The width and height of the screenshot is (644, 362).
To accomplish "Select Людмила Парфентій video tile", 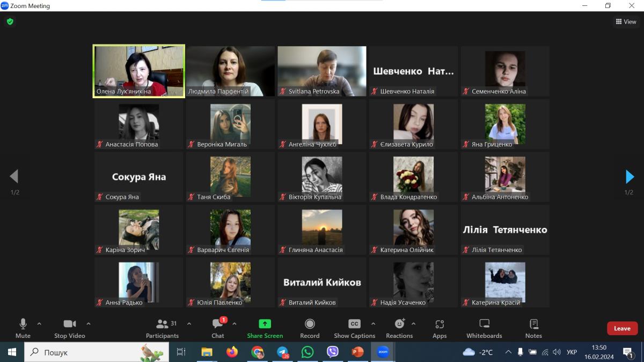I will coord(230,71).
